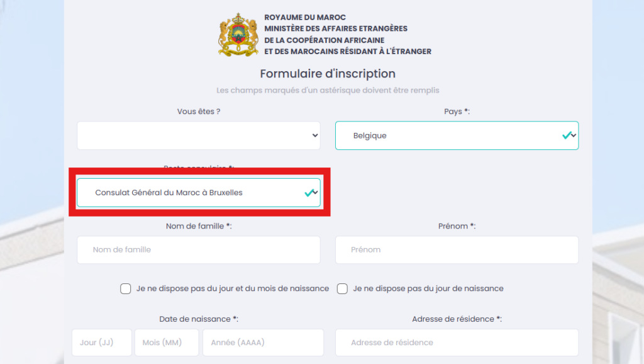Image resolution: width=644 pixels, height=364 pixels.
Task: Focus the Année (AAAA) birth year field
Action: 263,343
